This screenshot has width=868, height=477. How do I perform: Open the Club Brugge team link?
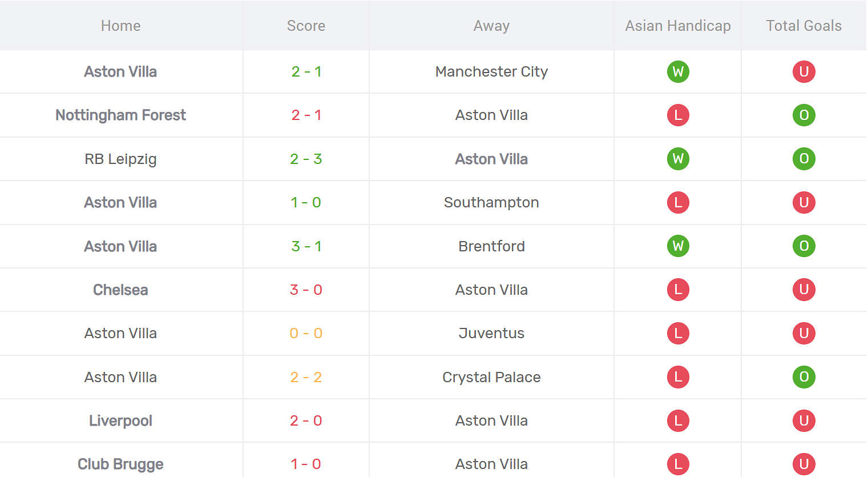pos(120,464)
